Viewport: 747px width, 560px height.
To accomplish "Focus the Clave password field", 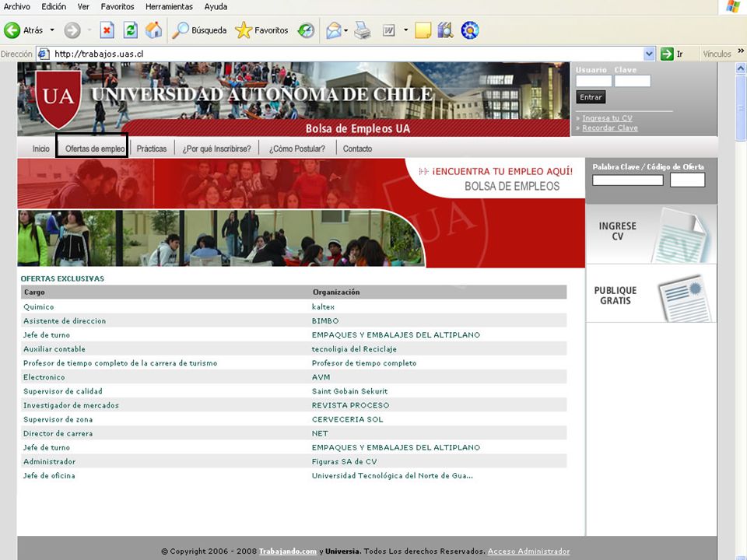I will (x=632, y=81).
